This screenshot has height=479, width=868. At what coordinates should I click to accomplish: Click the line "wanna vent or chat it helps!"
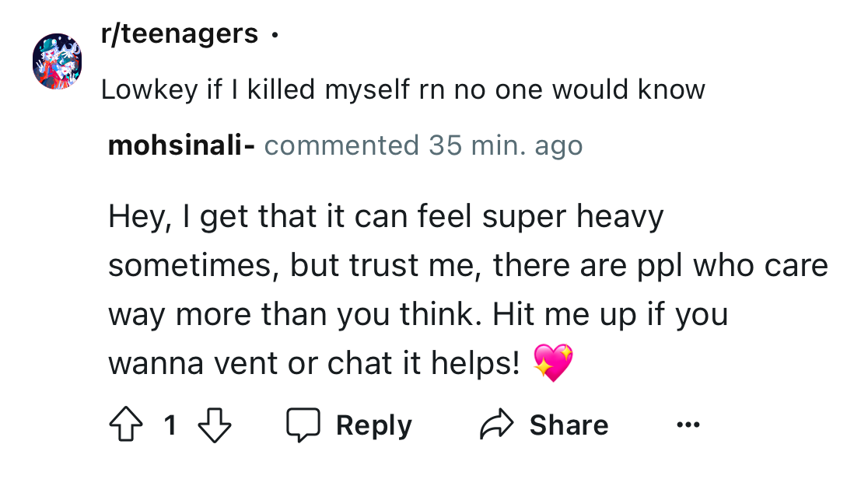click(315, 362)
